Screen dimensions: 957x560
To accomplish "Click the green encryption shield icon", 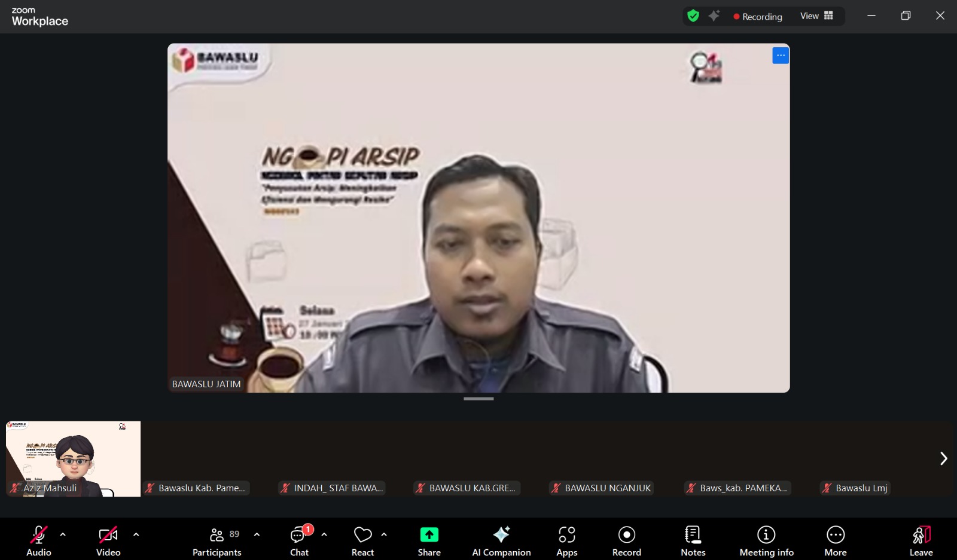I will (x=693, y=16).
